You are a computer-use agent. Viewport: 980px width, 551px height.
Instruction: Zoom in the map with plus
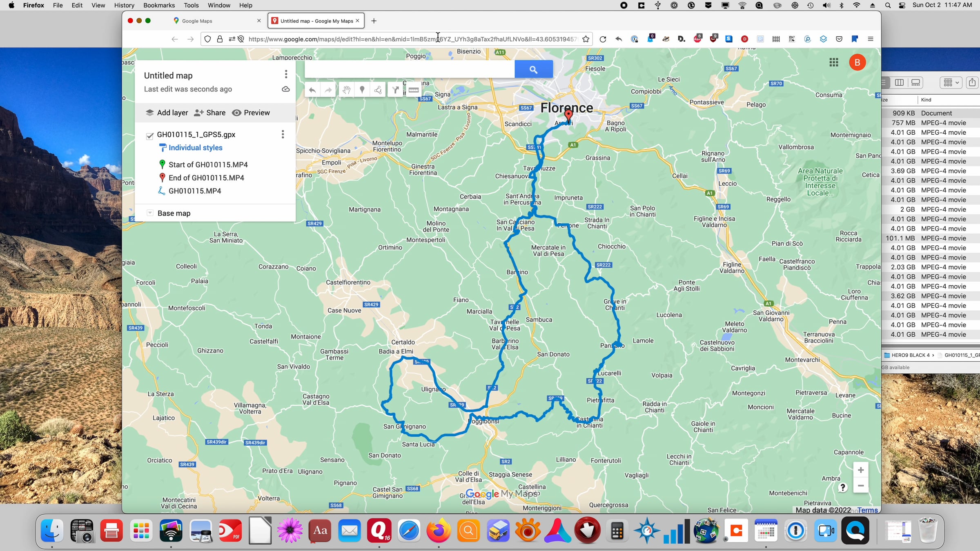pos(861,470)
